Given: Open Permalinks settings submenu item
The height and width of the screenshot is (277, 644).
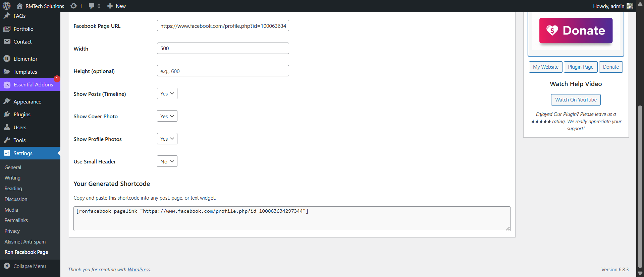Looking at the screenshot, I should (16, 220).
